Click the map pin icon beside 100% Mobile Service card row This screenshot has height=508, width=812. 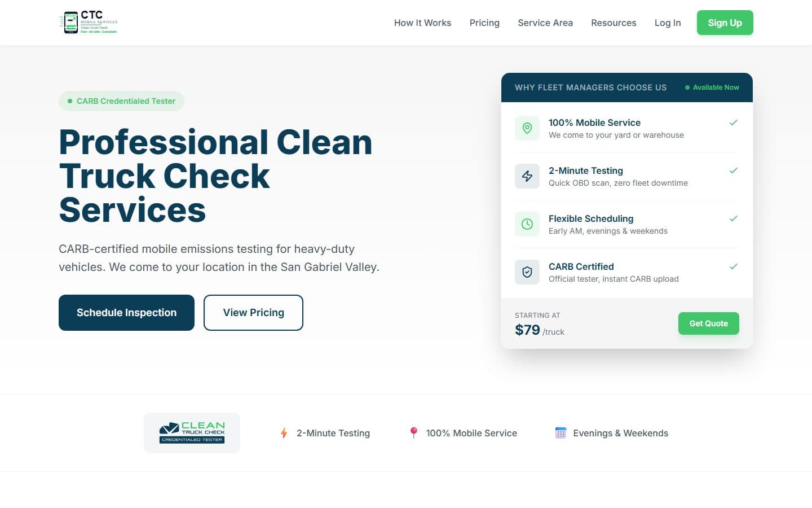click(527, 128)
